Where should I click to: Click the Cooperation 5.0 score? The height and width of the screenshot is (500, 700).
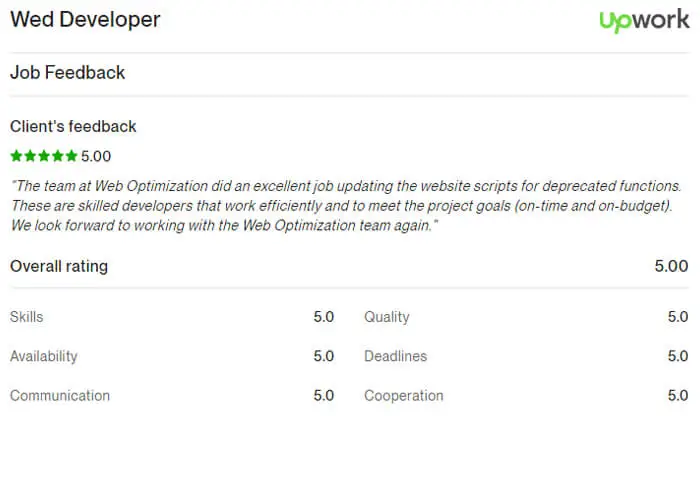click(x=678, y=396)
